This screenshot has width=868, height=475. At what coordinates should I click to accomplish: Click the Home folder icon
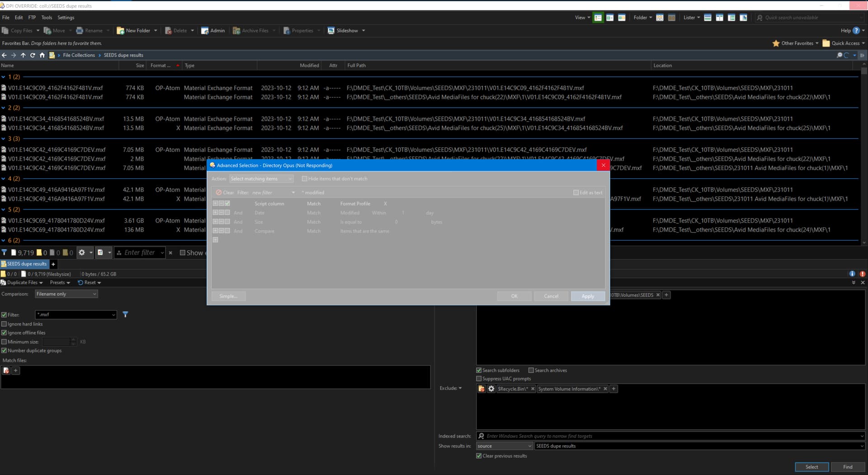(x=42, y=55)
